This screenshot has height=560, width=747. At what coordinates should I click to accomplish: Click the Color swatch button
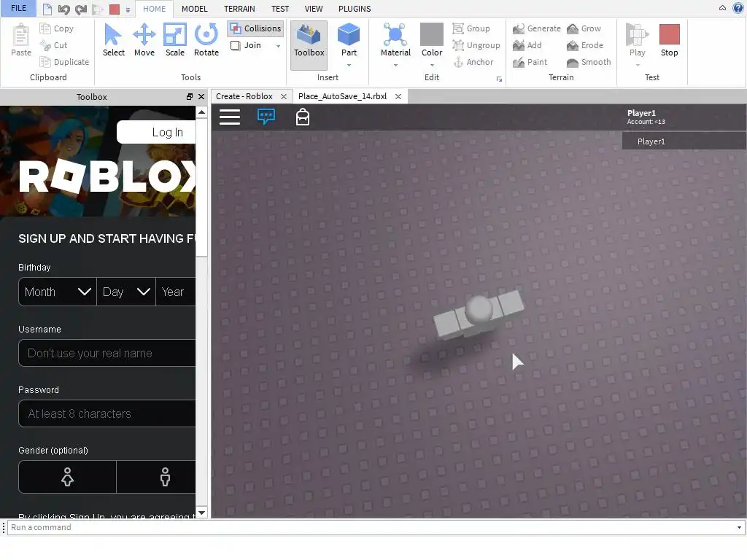coord(432,39)
